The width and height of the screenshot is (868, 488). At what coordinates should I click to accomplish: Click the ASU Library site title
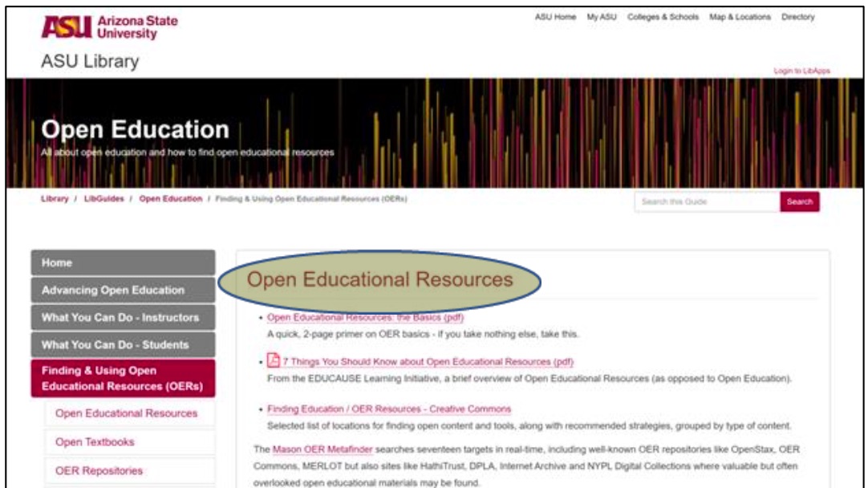(x=88, y=59)
